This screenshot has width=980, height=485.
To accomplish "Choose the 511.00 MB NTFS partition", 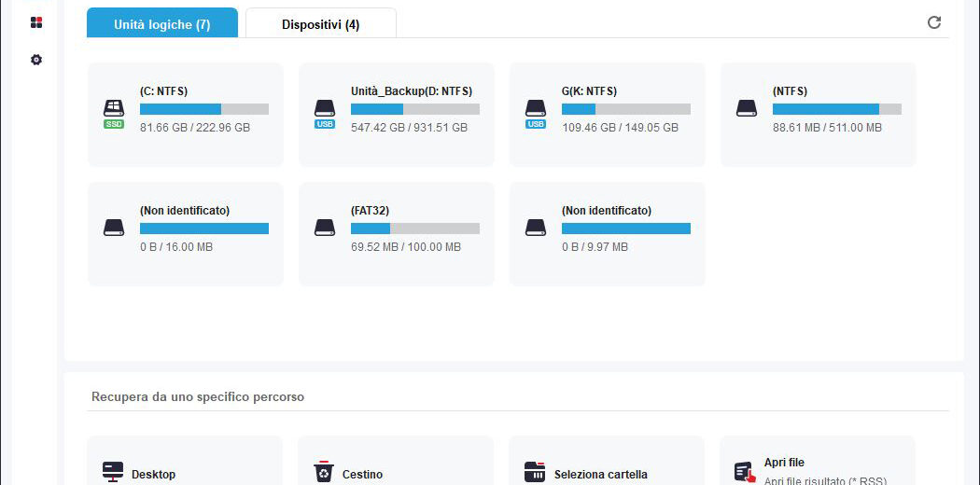I will (x=819, y=114).
